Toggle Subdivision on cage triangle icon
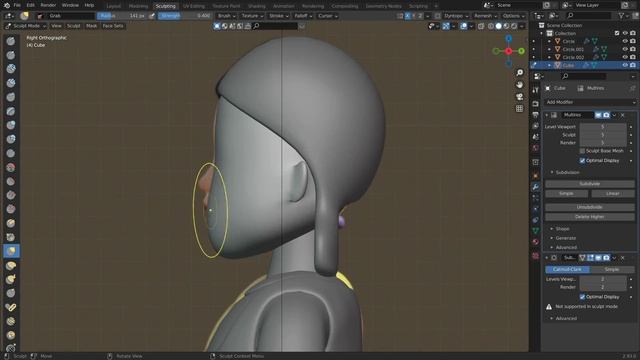The image size is (640, 360). point(582,258)
